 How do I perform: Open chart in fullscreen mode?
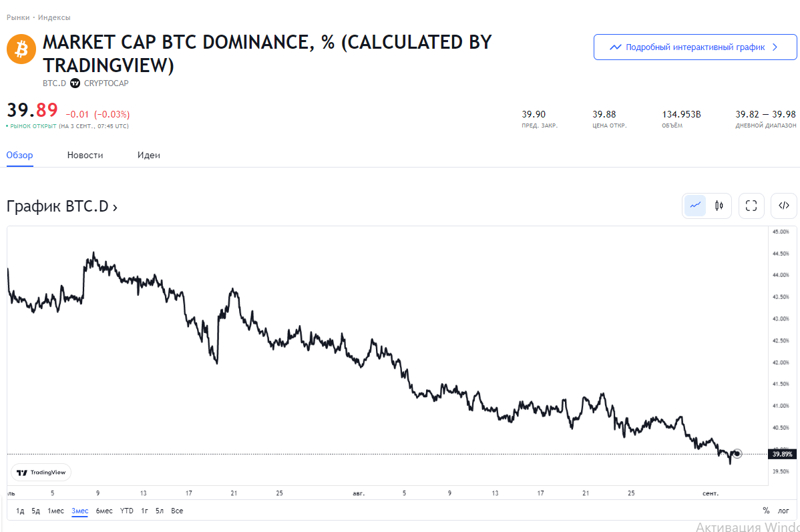click(x=751, y=206)
